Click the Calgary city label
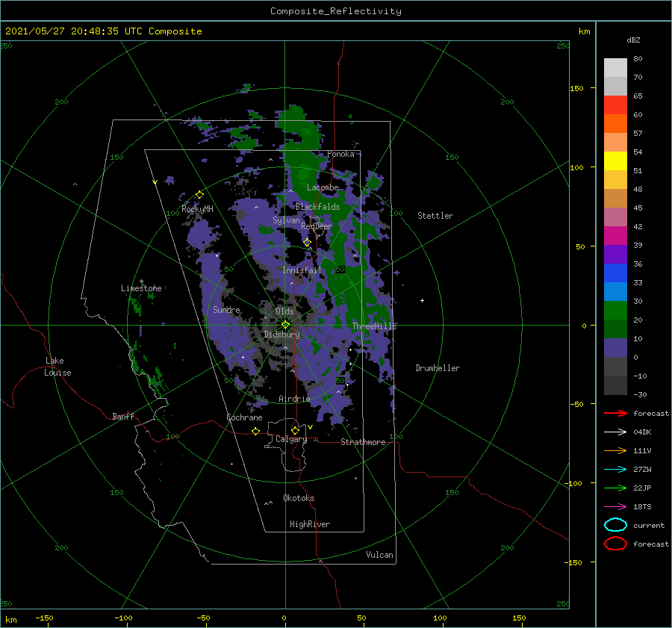 pos(291,439)
